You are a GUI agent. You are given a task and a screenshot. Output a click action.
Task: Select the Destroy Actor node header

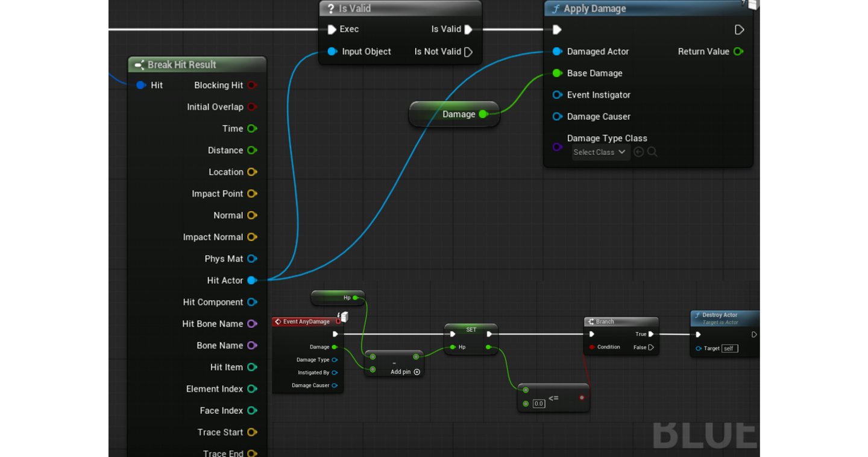[x=725, y=318]
